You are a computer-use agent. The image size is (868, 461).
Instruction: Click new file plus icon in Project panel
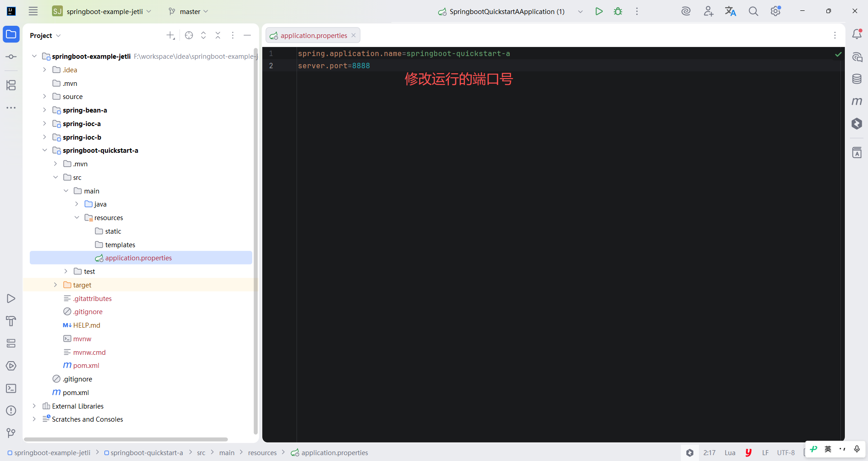click(170, 35)
